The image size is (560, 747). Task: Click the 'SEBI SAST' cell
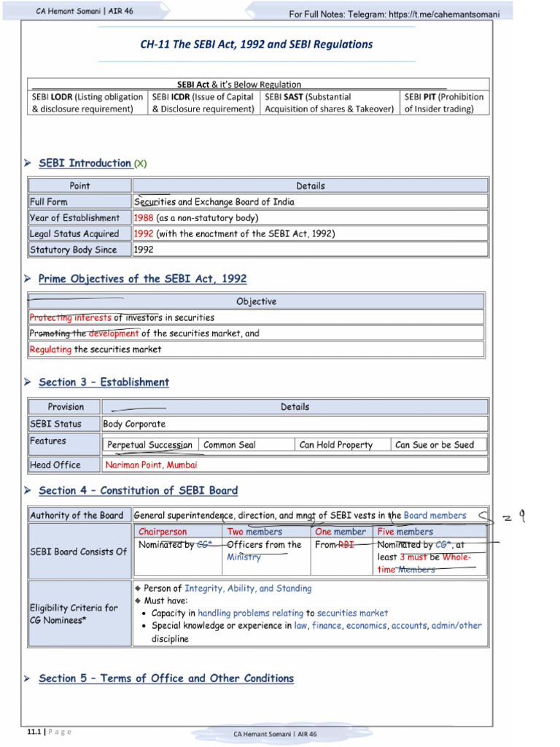click(x=330, y=103)
